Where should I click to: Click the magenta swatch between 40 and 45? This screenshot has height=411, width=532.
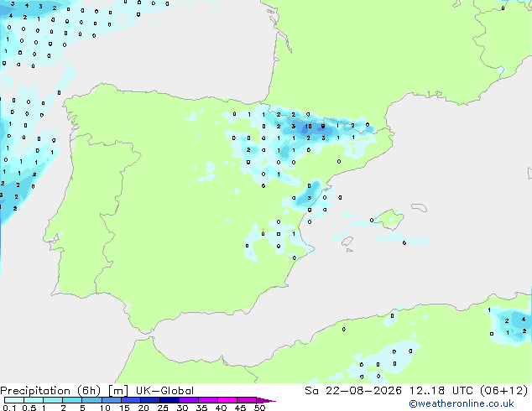coord(227,400)
